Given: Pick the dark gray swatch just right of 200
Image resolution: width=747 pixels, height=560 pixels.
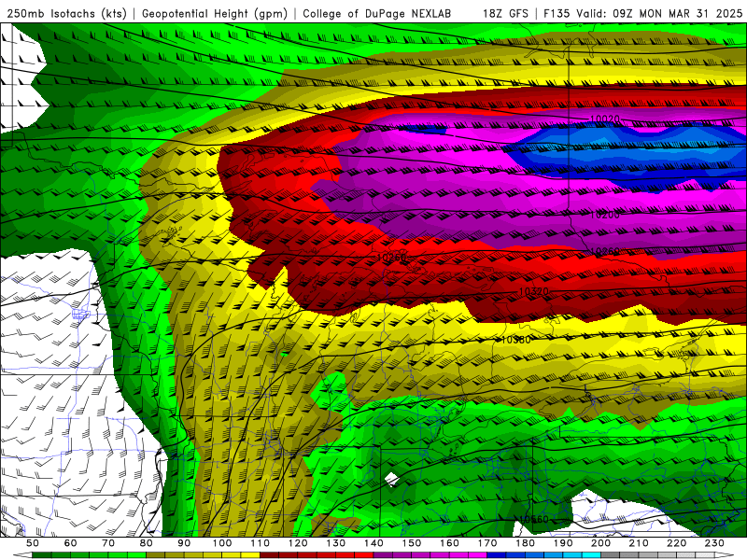Looking at the screenshot, I should click(x=611, y=554).
